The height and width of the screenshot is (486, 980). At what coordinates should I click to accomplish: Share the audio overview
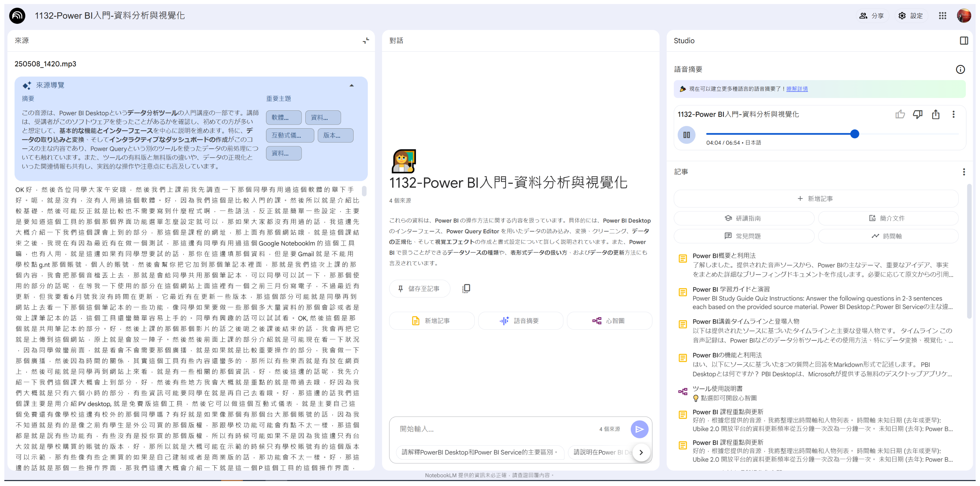(935, 114)
